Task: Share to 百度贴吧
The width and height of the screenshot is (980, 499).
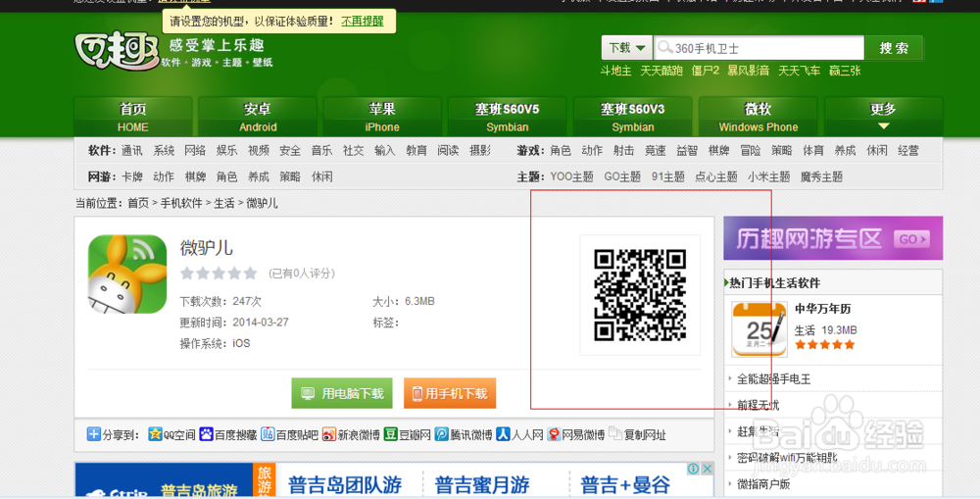Action: [x=290, y=434]
